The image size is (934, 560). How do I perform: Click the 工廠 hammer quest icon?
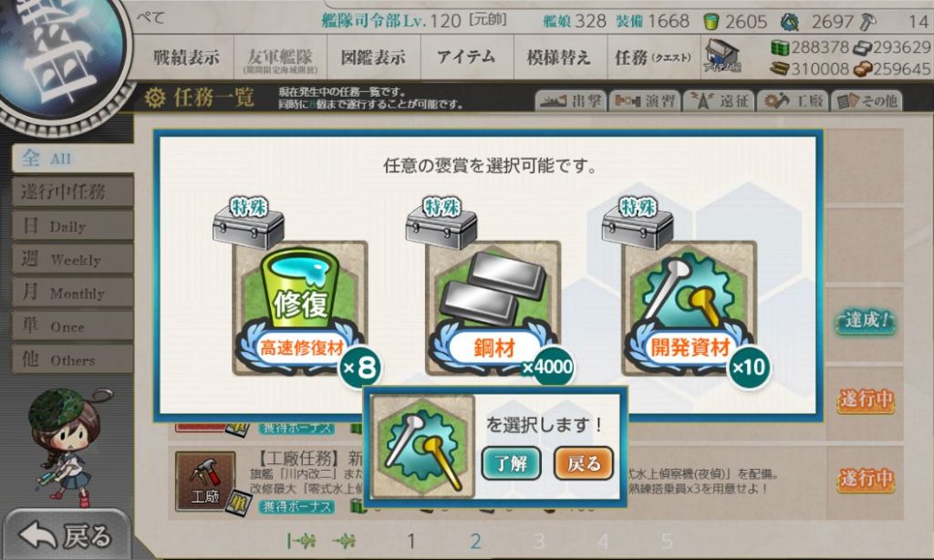point(205,481)
